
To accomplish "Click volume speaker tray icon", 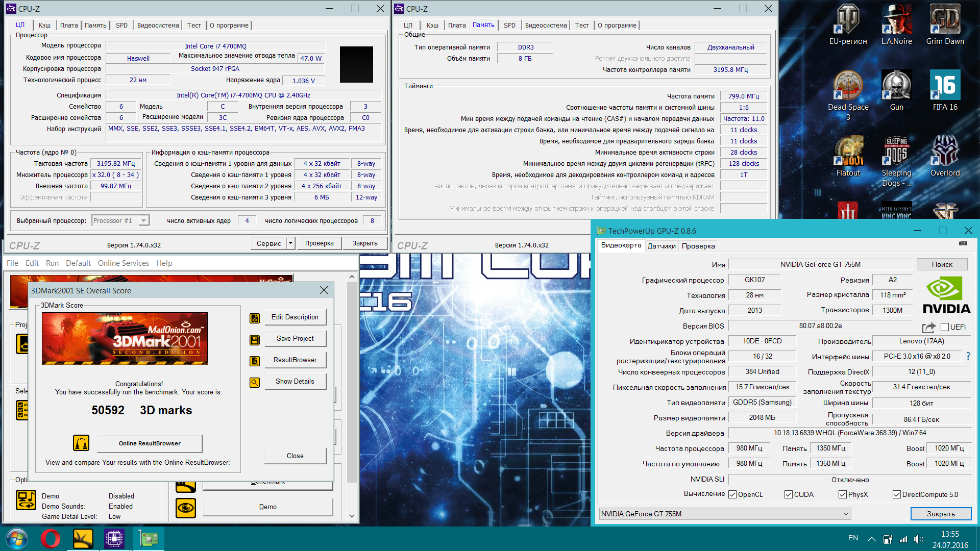I will (x=919, y=539).
